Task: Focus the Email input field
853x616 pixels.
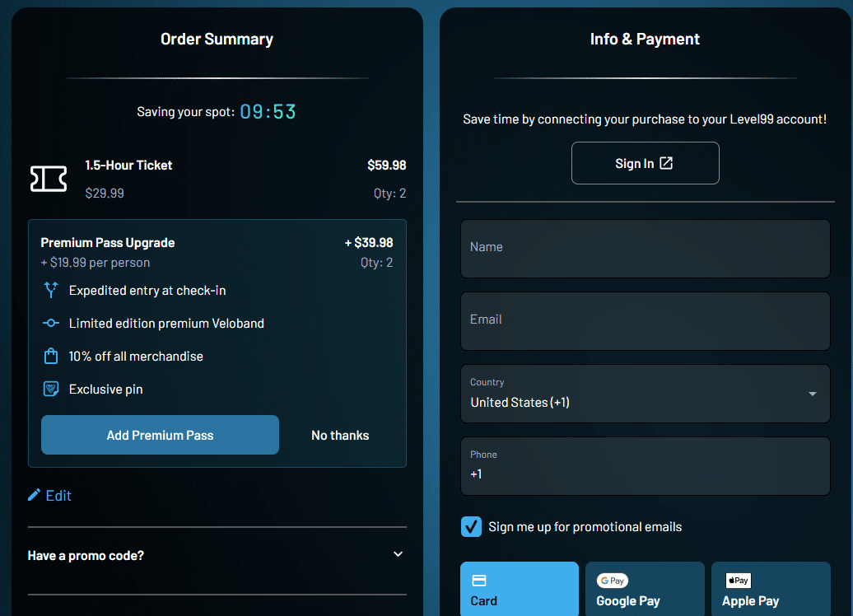Action: tap(646, 321)
